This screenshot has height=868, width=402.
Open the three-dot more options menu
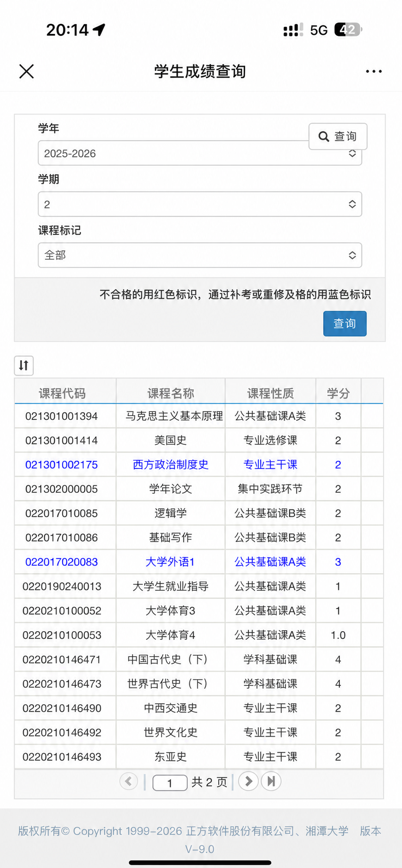click(374, 72)
